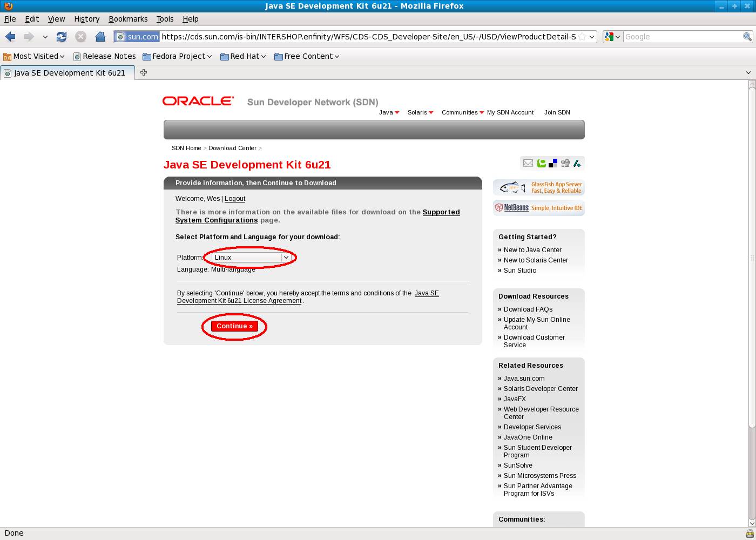Go back with the Back arrow
Viewport: 756px width, 540px height.
click(10, 37)
